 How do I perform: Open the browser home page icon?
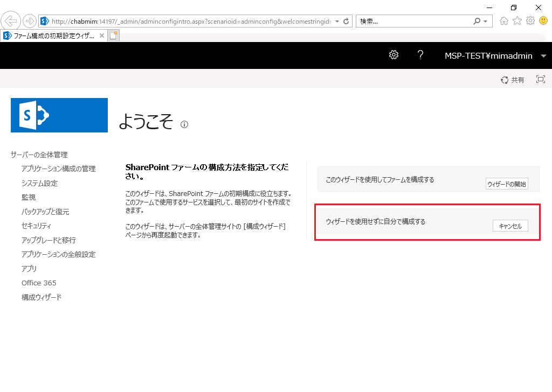(x=504, y=21)
